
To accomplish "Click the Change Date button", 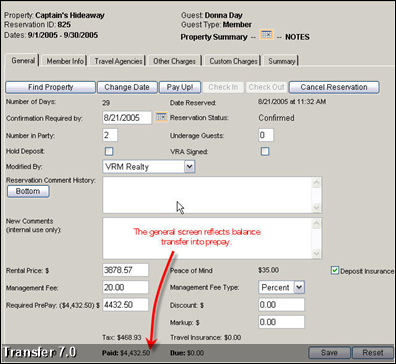I will click(x=127, y=87).
